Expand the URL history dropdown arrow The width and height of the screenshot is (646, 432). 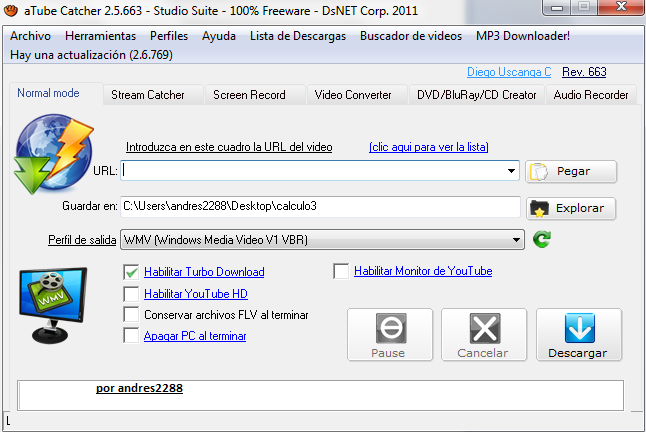(x=511, y=171)
